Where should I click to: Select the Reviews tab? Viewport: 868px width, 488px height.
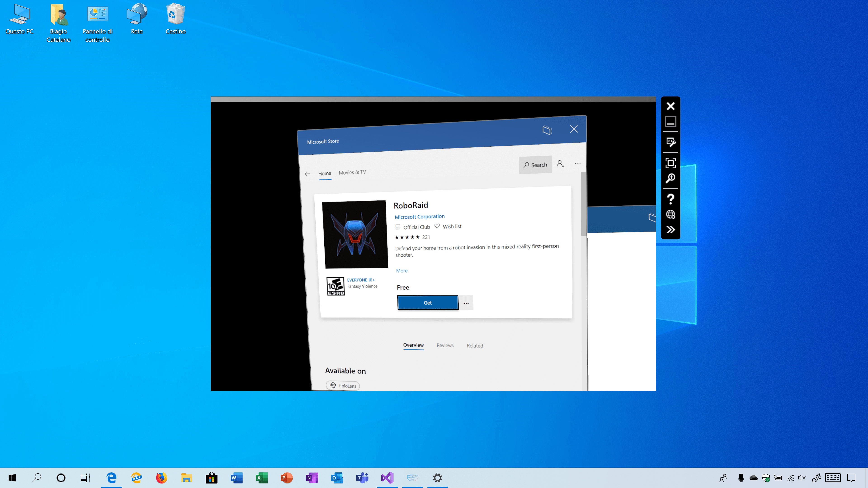tap(445, 345)
